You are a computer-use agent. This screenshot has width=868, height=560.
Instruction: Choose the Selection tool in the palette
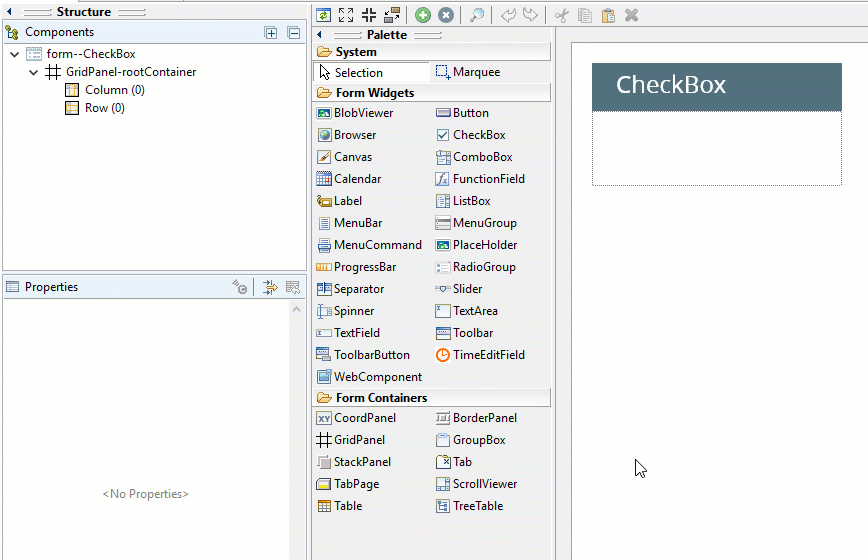pyautogui.click(x=371, y=72)
